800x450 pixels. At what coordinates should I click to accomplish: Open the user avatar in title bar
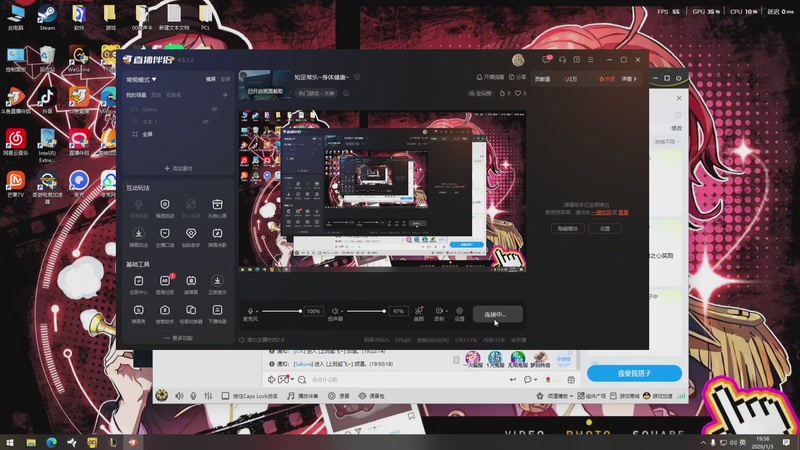click(x=518, y=60)
